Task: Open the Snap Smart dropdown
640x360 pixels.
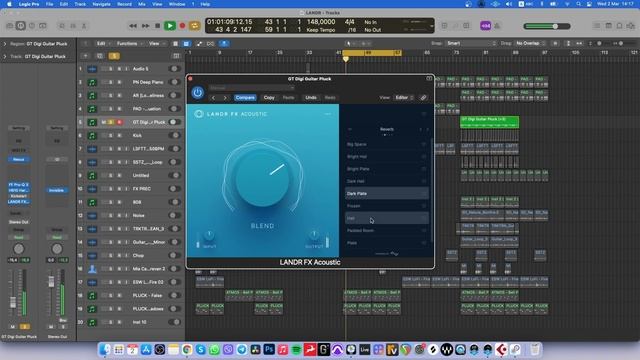Action: pyautogui.click(x=471, y=43)
